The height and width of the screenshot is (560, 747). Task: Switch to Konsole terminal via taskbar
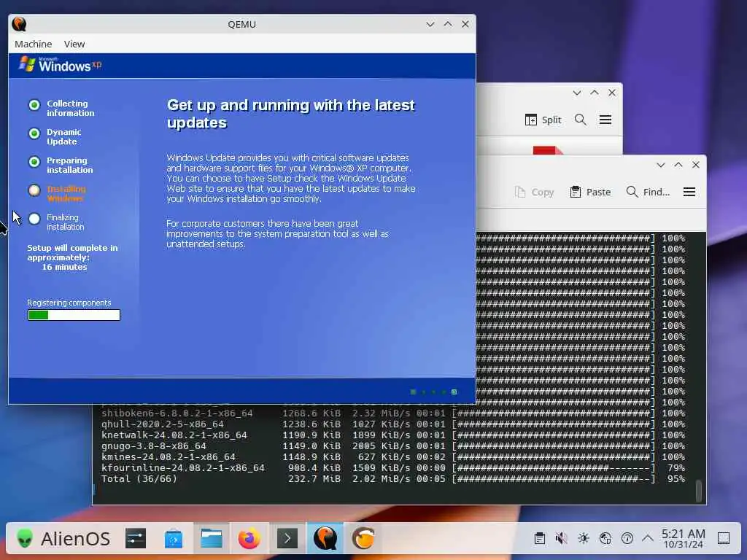pos(287,539)
